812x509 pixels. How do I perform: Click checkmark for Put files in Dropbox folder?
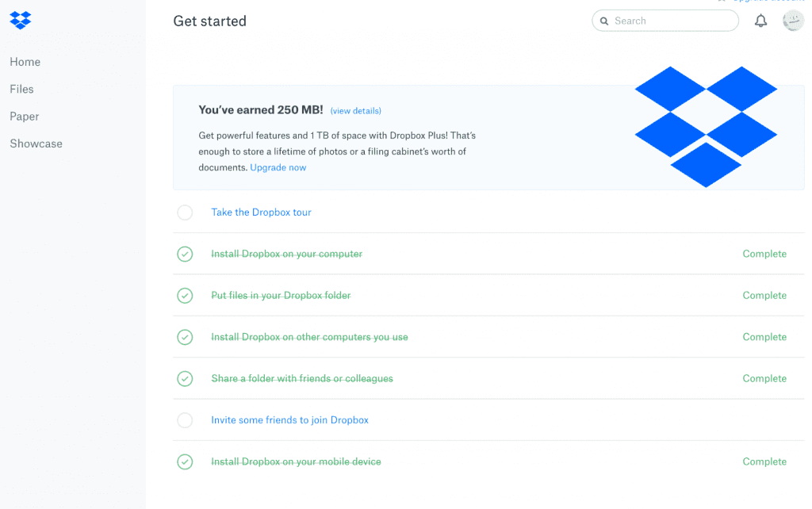coord(185,295)
